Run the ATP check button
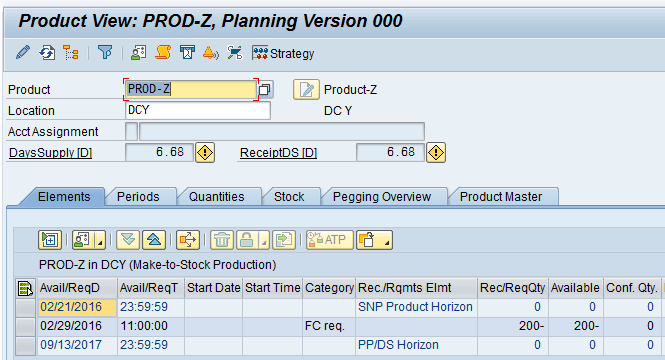665x360 pixels. [330, 240]
